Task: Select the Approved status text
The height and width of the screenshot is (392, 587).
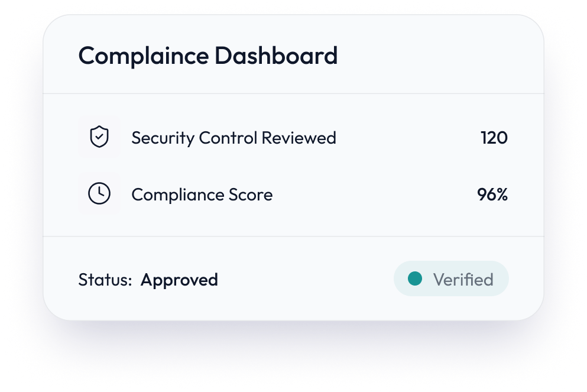Action: click(179, 280)
